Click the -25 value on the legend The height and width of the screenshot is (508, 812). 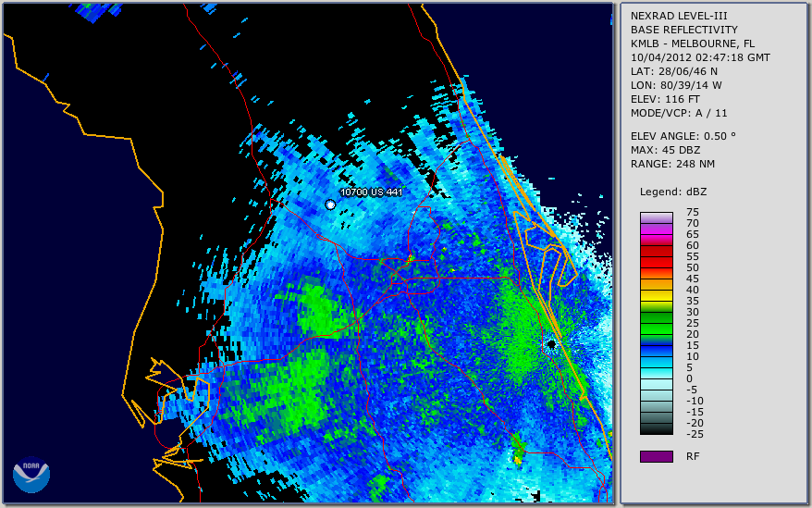point(695,434)
